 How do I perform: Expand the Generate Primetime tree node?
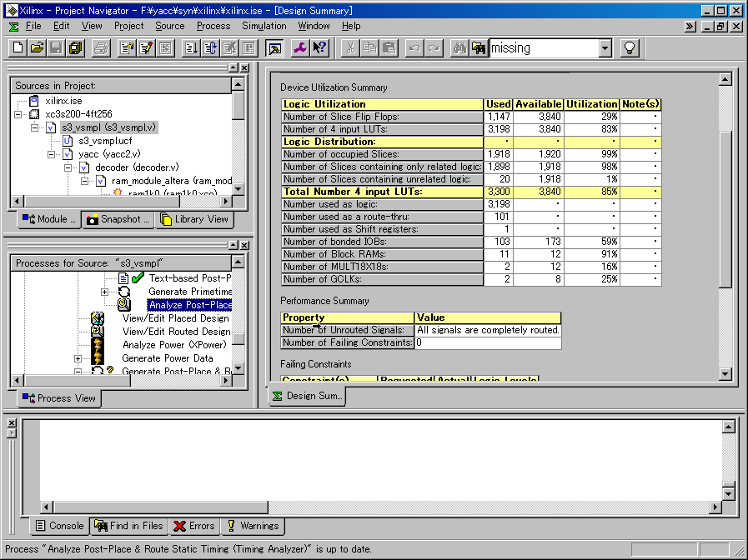coord(104,292)
